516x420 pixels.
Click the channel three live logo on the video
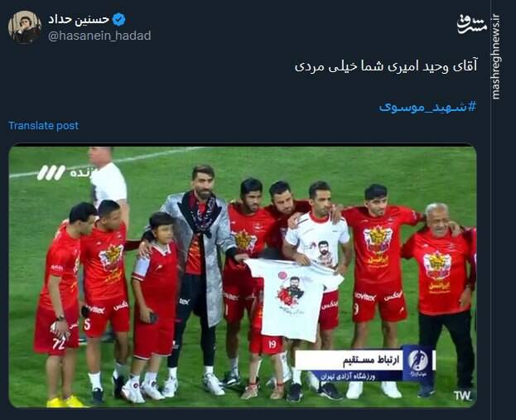pyautogui.click(x=51, y=173)
